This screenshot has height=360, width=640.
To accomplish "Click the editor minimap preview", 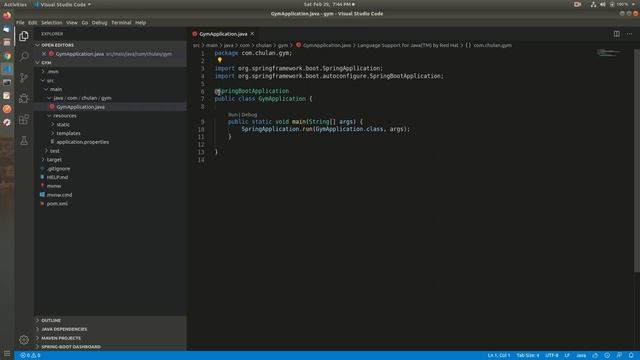I will [x=609, y=53].
